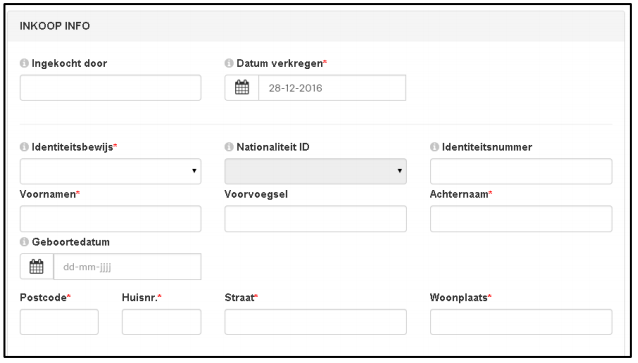Click the info icon beside Datum verkregen
Image resolution: width=638 pixels, height=363 pixels.
pyautogui.click(x=229, y=63)
